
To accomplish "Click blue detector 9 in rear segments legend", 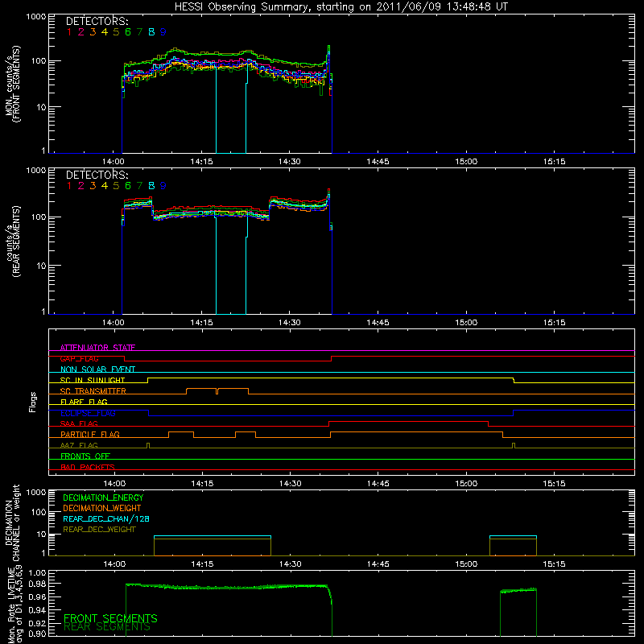I will click(x=163, y=186).
